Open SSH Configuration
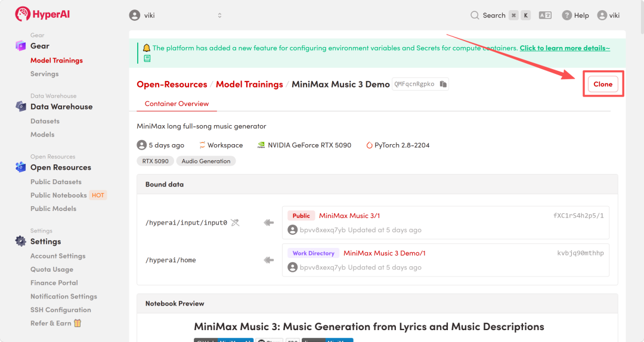The height and width of the screenshot is (342, 644). coord(61,310)
